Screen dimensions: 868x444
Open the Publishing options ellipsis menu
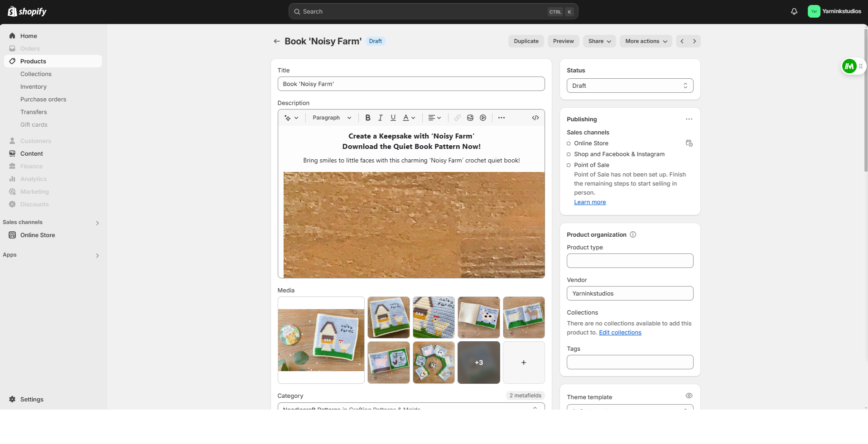pos(689,119)
